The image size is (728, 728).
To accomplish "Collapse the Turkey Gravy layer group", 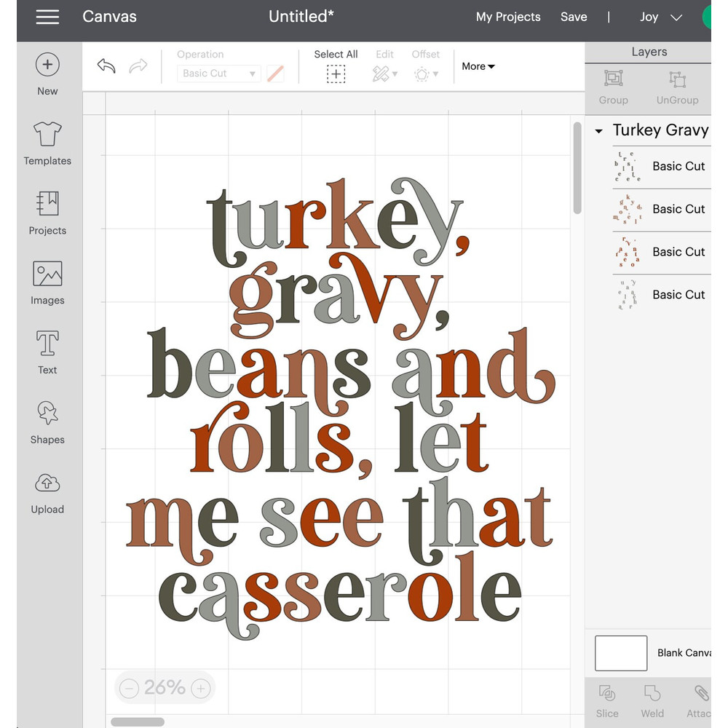I will pyautogui.click(x=599, y=132).
